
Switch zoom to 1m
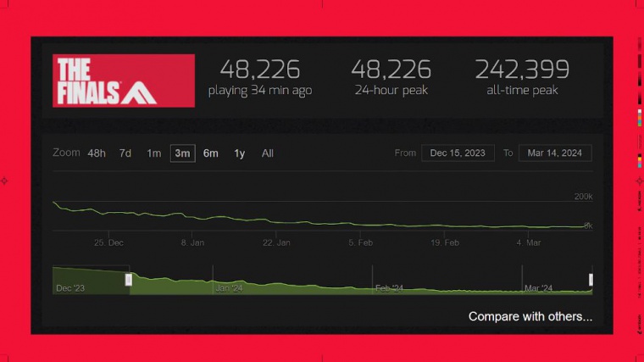(153, 153)
